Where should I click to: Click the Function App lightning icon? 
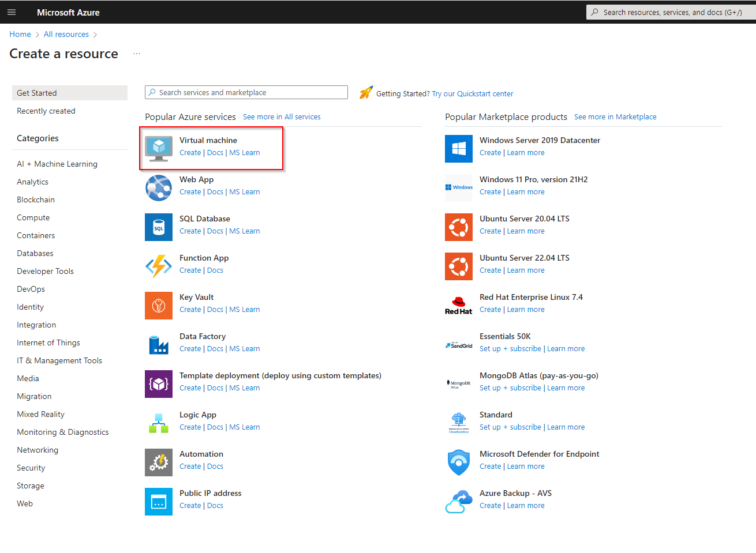(159, 266)
